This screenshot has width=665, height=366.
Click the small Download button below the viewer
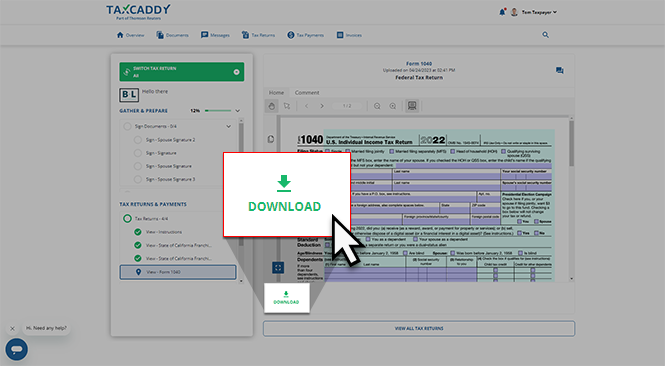click(x=287, y=298)
